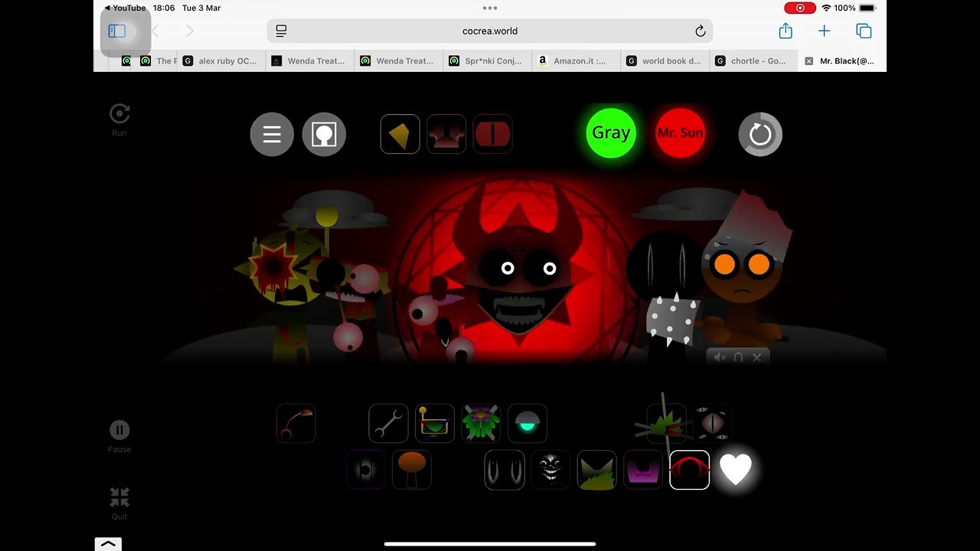The width and height of the screenshot is (980, 551).
Task: Click the orange-eyed gray-haired character
Action: point(743,275)
